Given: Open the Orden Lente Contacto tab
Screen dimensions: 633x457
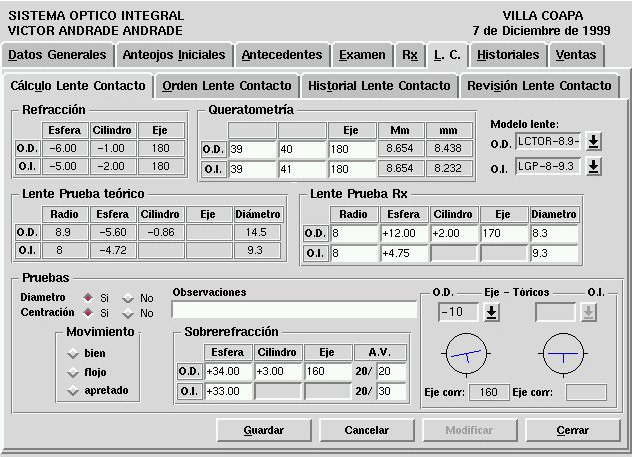Looking at the screenshot, I should pos(226,86).
